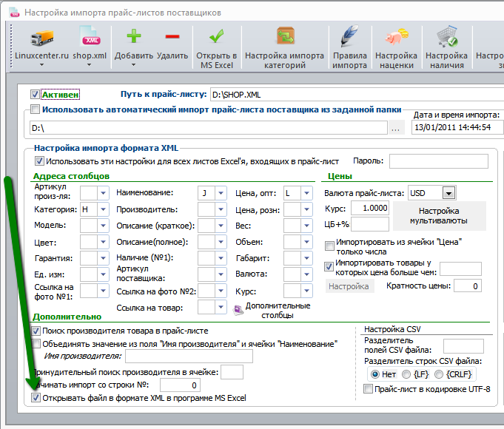This screenshot has width=504, height=429.
Task: Click the shop.xml file icon
Action: (90, 37)
